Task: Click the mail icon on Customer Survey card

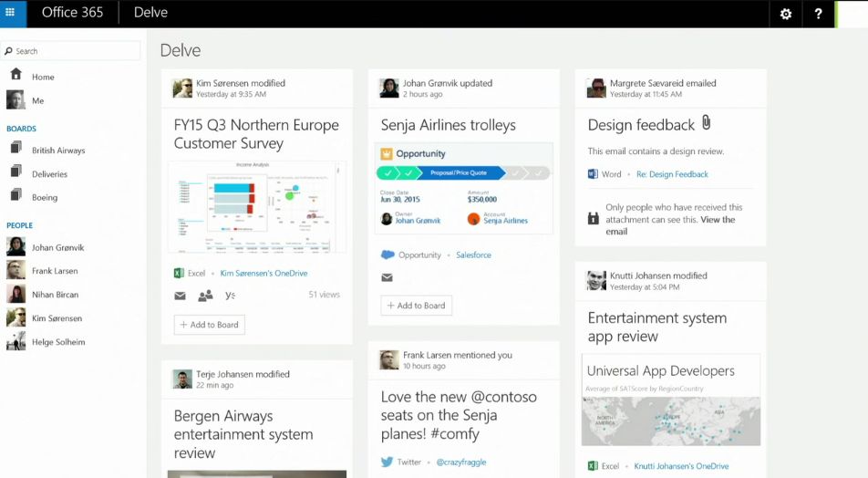Action: click(180, 296)
